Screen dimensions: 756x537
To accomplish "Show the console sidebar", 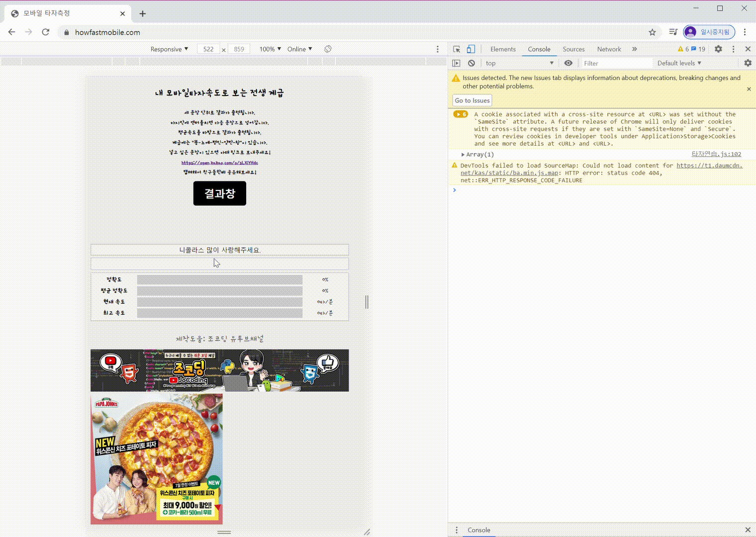I will pos(456,63).
